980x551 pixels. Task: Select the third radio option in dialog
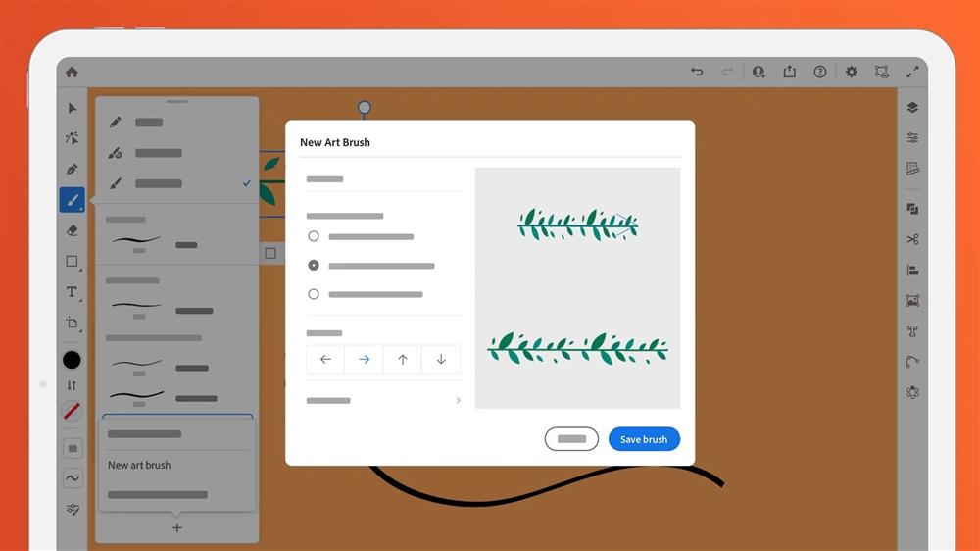[x=314, y=294]
